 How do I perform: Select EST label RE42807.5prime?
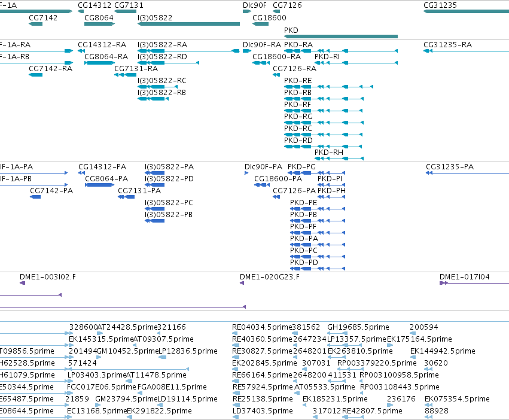pyautogui.click(x=372, y=411)
